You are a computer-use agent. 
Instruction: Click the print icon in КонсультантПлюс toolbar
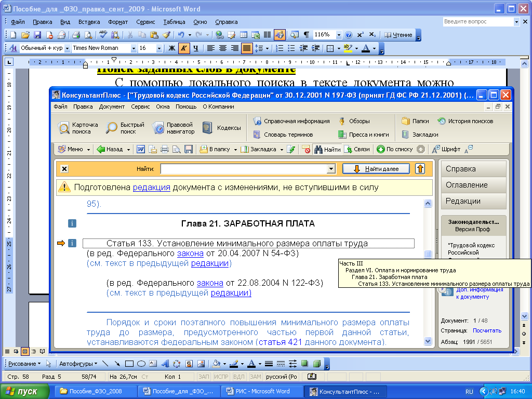click(x=164, y=149)
